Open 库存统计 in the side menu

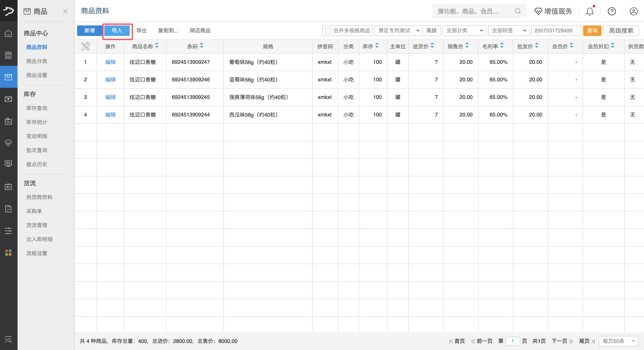tap(37, 122)
